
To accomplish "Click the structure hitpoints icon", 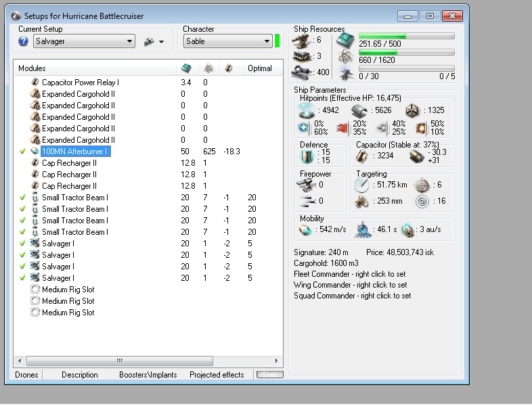I will click(412, 110).
